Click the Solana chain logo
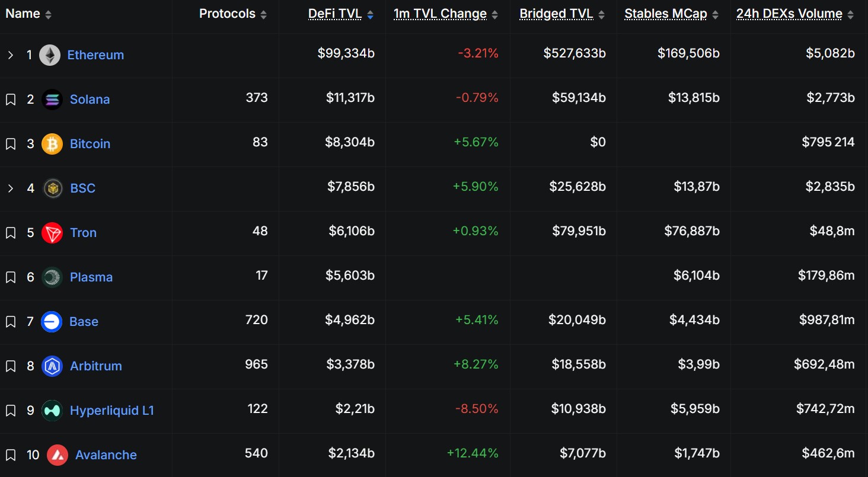 [x=52, y=100]
